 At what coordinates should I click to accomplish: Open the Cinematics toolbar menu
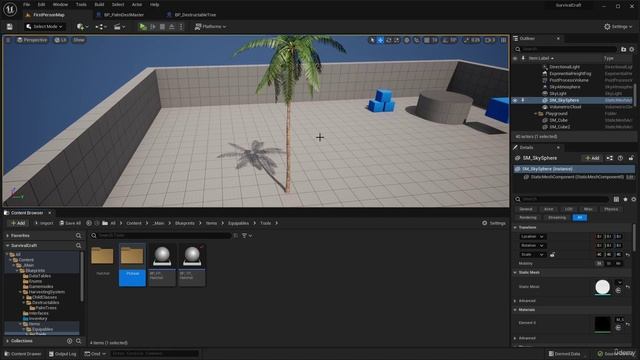[x=119, y=27]
